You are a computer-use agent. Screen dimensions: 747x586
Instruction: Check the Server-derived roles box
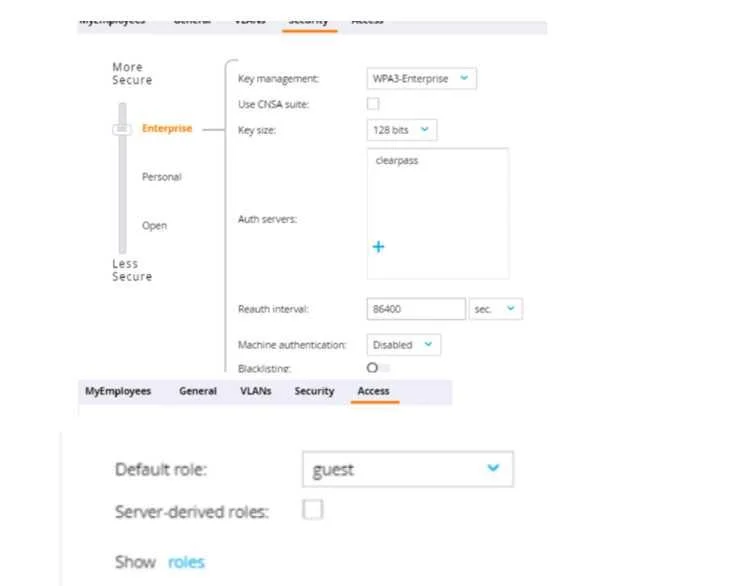click(x=313, y=510)
